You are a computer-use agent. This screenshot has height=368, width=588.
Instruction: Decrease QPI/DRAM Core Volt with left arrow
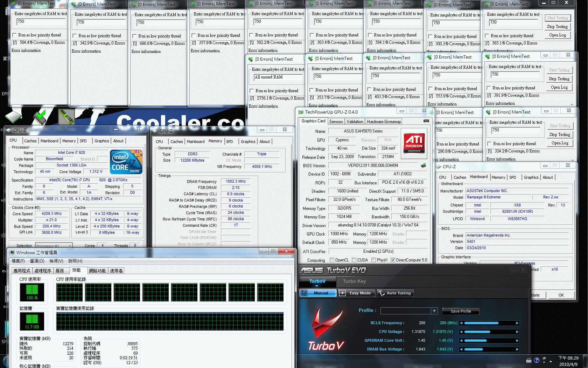pos(461,341)
